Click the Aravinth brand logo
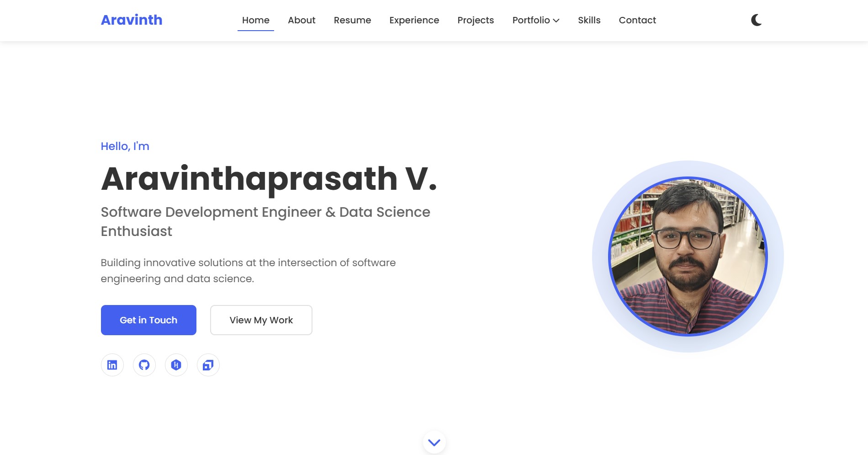868x455 pixels. click(x=132, y=20)
